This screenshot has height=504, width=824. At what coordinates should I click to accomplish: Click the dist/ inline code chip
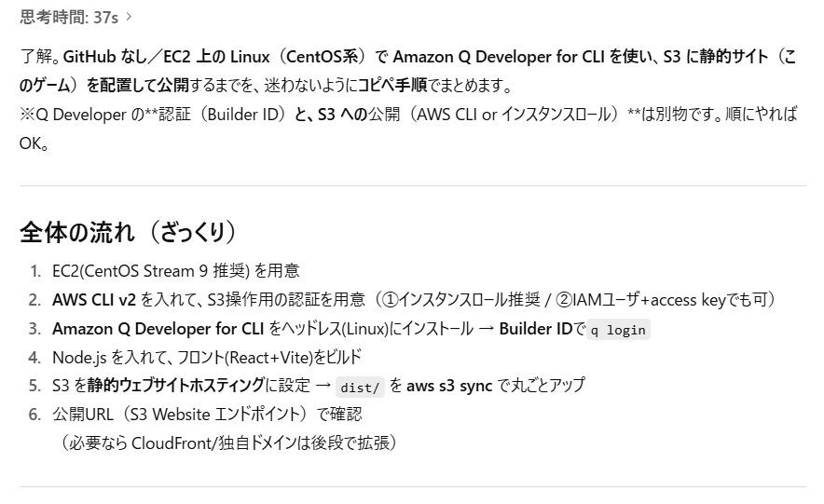360,388
